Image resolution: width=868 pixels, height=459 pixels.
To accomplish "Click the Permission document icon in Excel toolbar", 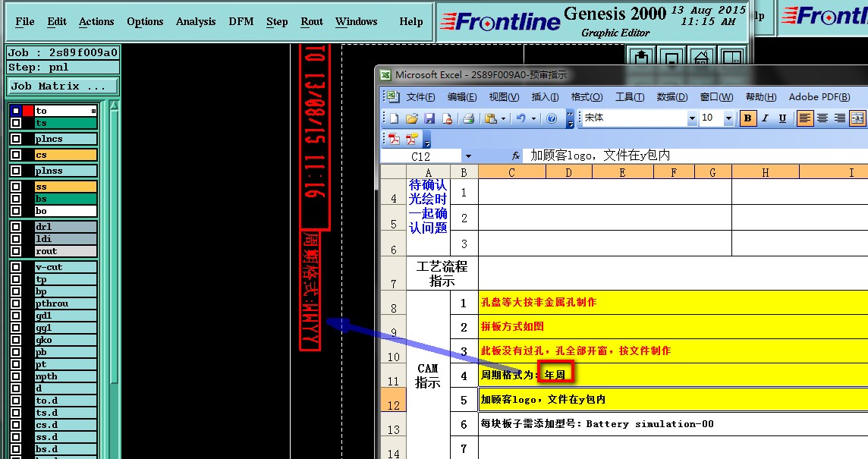I will click(x=448, y=118).
